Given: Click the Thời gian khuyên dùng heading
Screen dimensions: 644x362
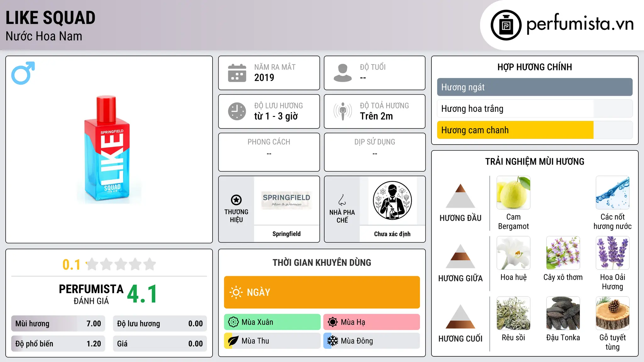Looking at the screenshot, I should 322,262.
